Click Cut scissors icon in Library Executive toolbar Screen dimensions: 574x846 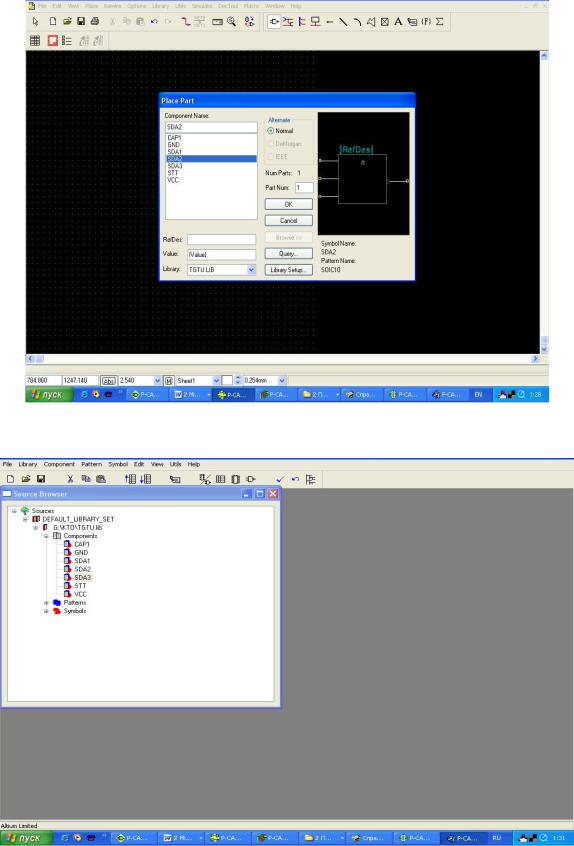click(x=70, y=479)
